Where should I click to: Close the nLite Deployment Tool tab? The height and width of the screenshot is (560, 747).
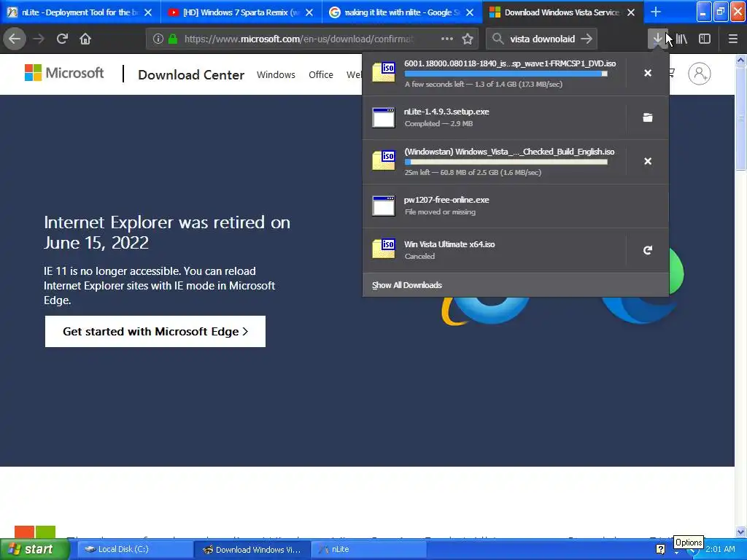click(148, 12)
